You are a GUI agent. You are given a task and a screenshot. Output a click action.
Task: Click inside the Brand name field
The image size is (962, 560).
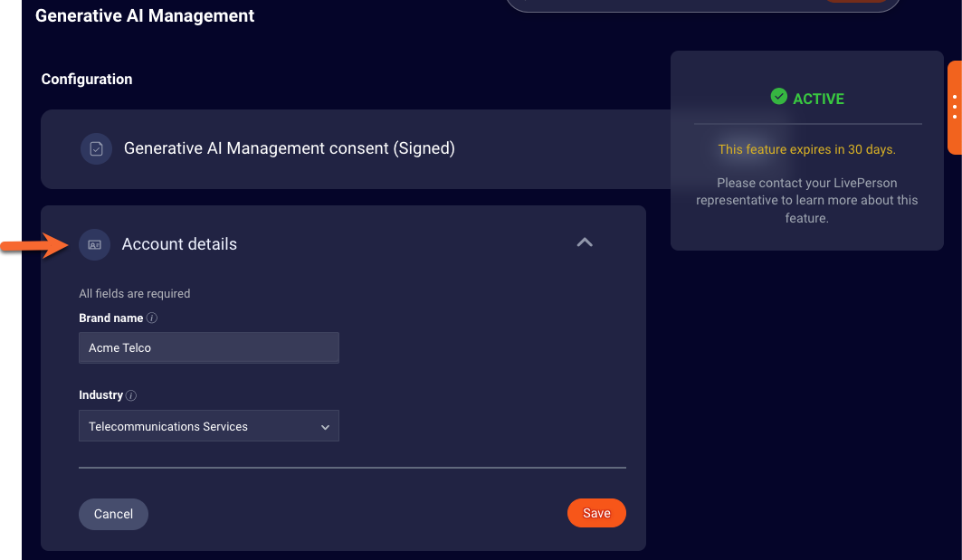pos(208,347)
